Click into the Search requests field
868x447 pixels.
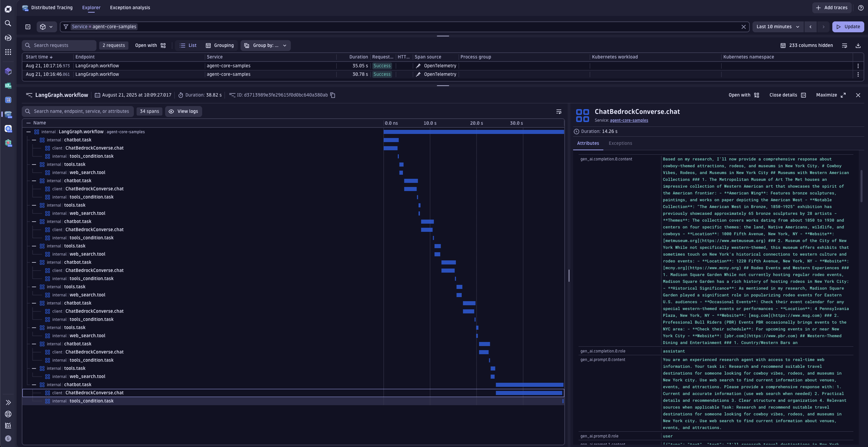[59, 45]
